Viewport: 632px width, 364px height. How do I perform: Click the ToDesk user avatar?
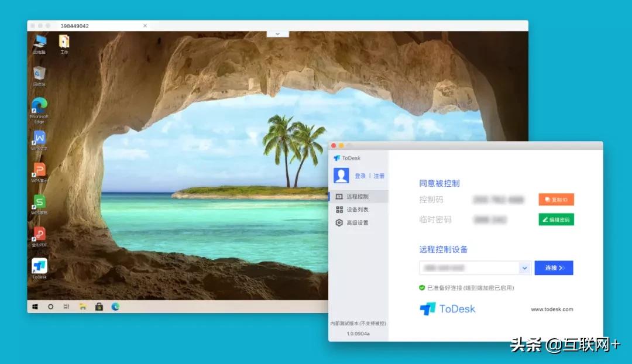[342, 175]
